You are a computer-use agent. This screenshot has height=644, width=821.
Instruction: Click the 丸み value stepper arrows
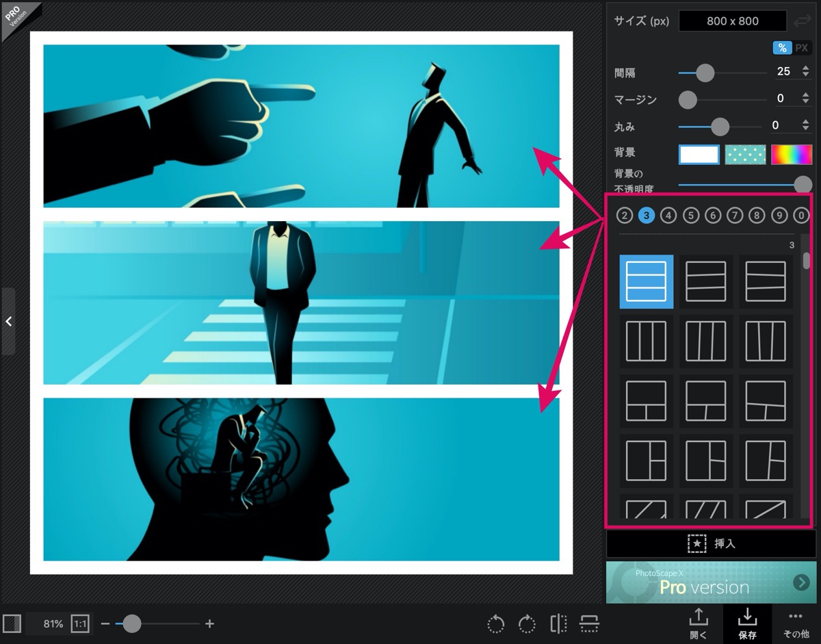coord(805,125)
